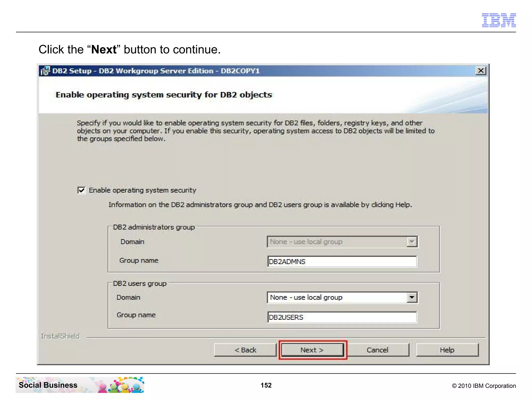The height and width of the screenshot is (399, 532).
Task: Click the page number 152
Action: [x=266, y=385]
